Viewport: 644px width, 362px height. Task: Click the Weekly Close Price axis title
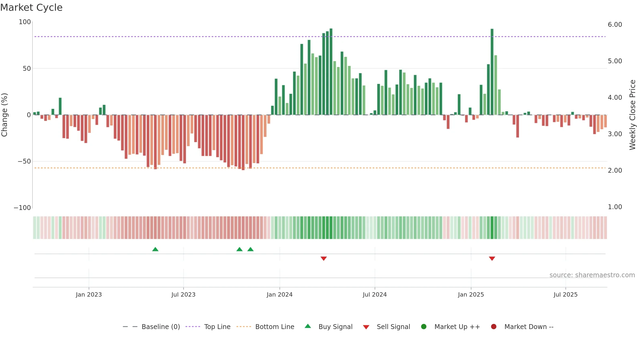tap(632, 115)
